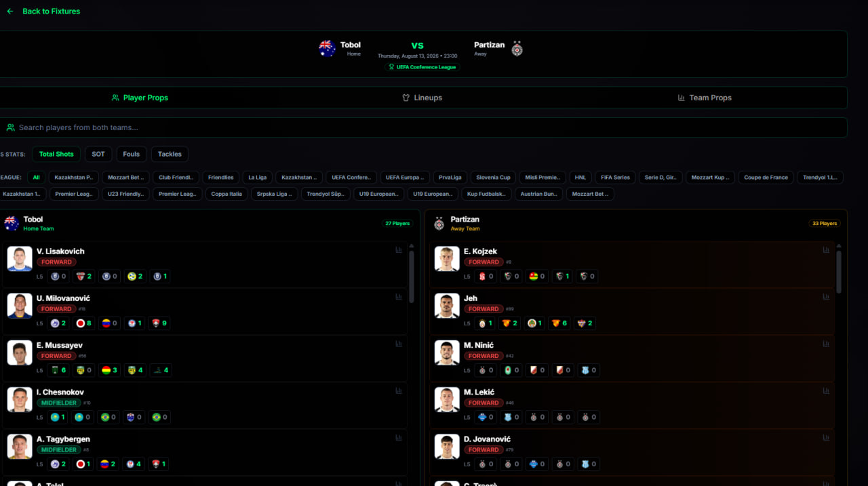Switch to the Player Props tab
868x486 pixels.
click(x=140, y=98)
